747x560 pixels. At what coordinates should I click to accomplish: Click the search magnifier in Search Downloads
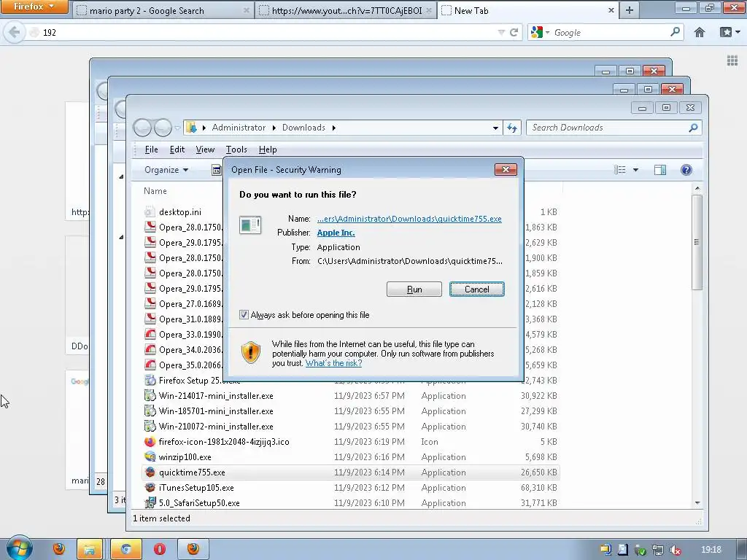[x=693, y=128]
